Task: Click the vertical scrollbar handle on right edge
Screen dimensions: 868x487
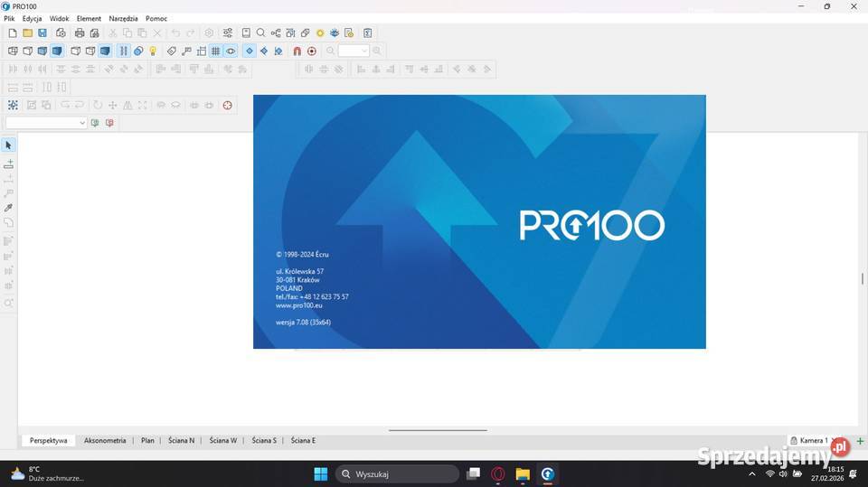Action: click(862, 278)
